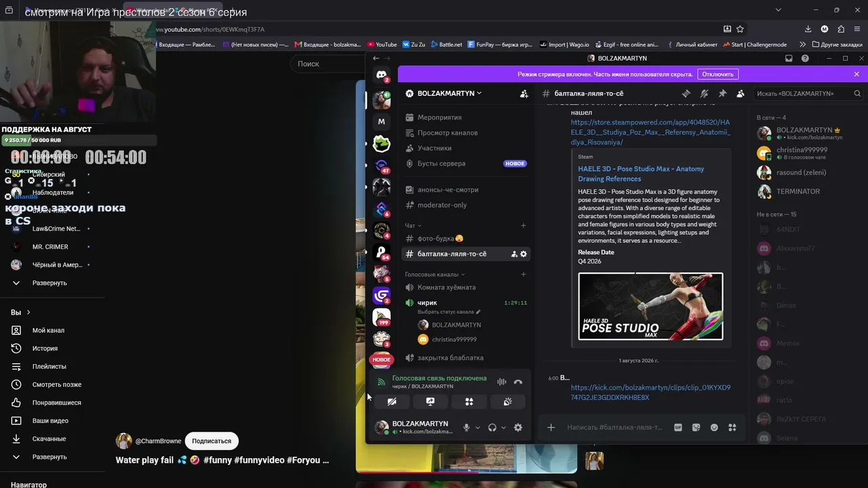Collapse the Чат category
This screenshot has width=868, height=488.
413,226
